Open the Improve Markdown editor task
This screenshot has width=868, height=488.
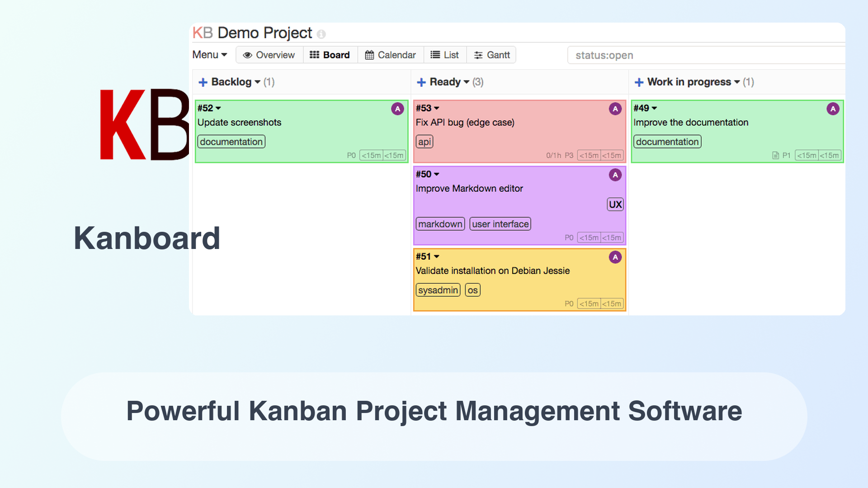coord(469,188)
